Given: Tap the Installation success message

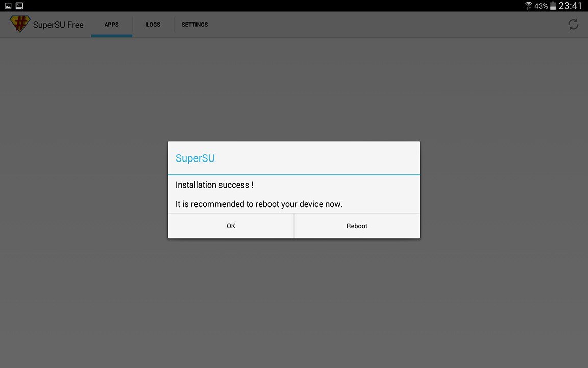Looking at the screenshot, I should pos(214,185).
